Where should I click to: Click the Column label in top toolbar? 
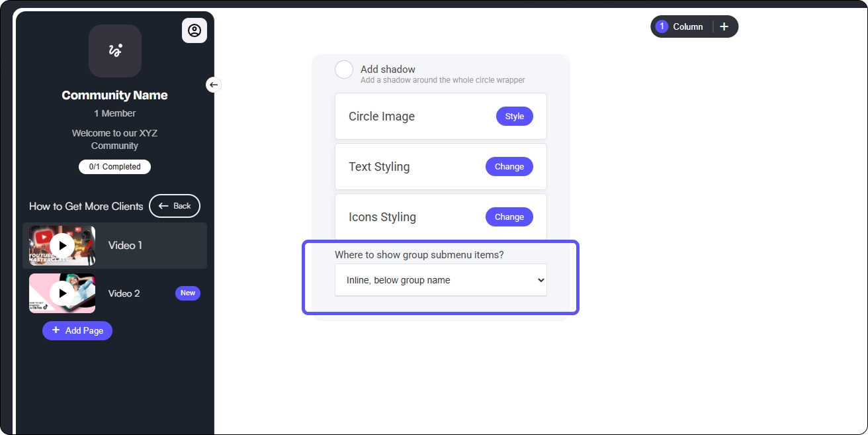coord(687,26)
